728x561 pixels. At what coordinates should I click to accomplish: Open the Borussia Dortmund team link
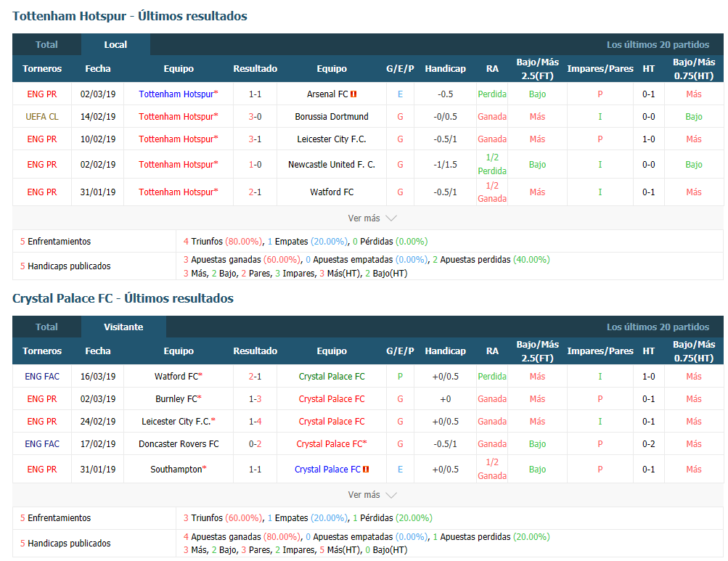(x=332, y=117)
